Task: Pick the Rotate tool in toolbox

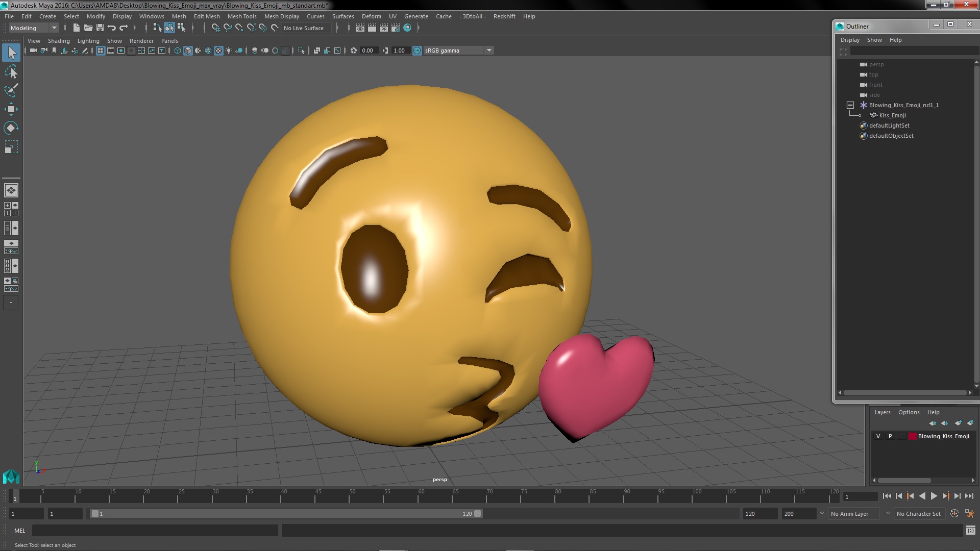Action: 11,128
